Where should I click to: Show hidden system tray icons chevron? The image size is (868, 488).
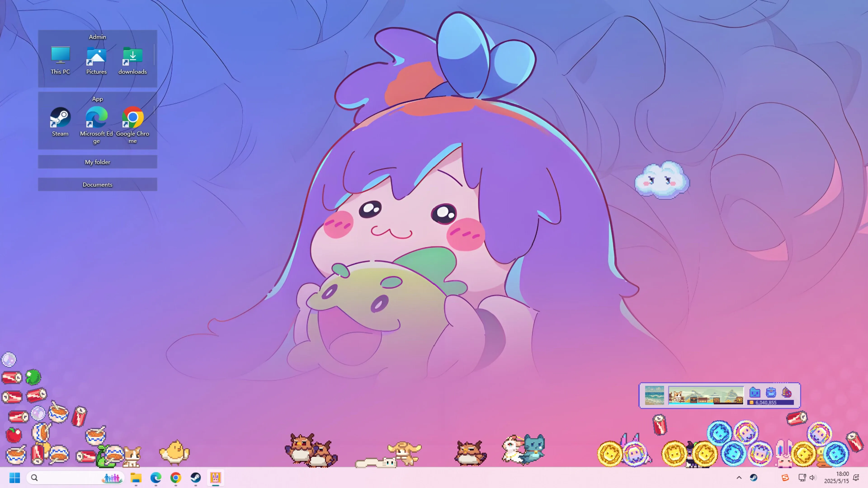(x=739, y=478)
